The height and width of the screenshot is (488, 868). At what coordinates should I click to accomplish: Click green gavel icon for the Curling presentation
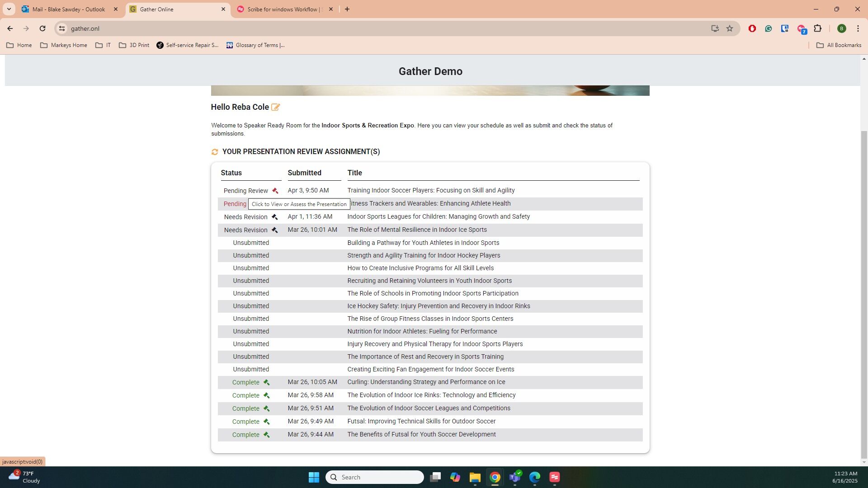[x=266, y=382]
